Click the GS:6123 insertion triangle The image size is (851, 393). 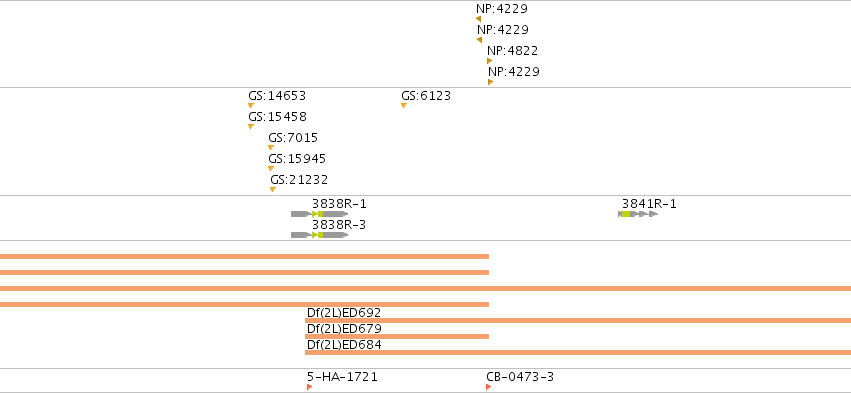(x=404, y=105)
